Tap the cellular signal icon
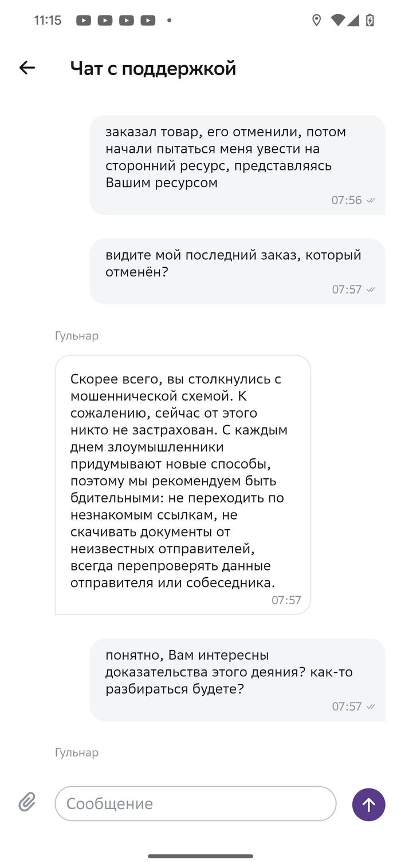This screenshot has width=401, height=868. click(353, 21)
